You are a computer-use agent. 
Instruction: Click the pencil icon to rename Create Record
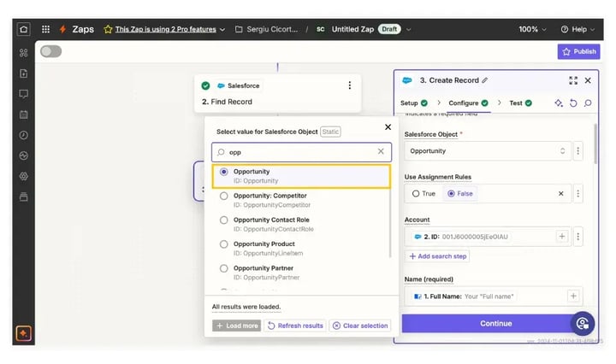pos(485,80)
